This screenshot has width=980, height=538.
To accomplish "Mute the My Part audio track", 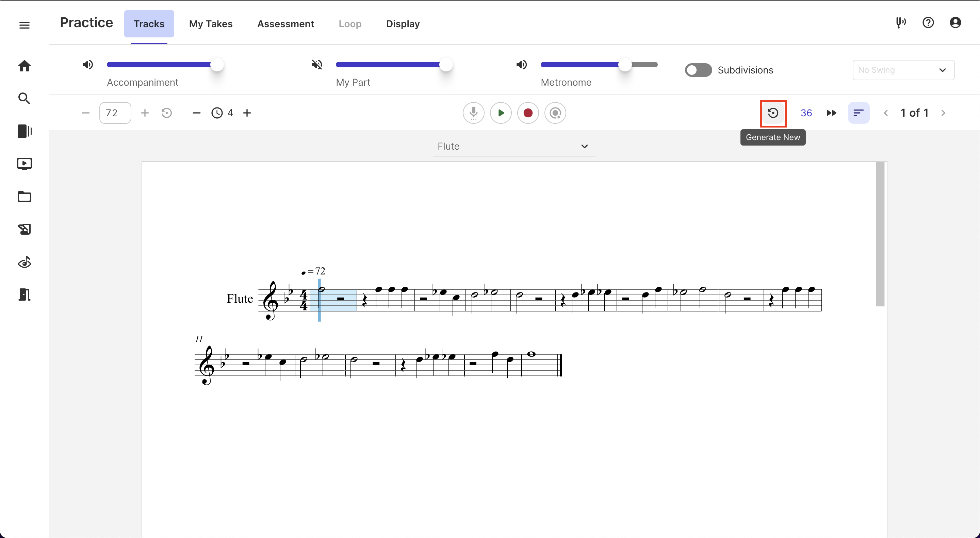I will (x=317, y=64).
